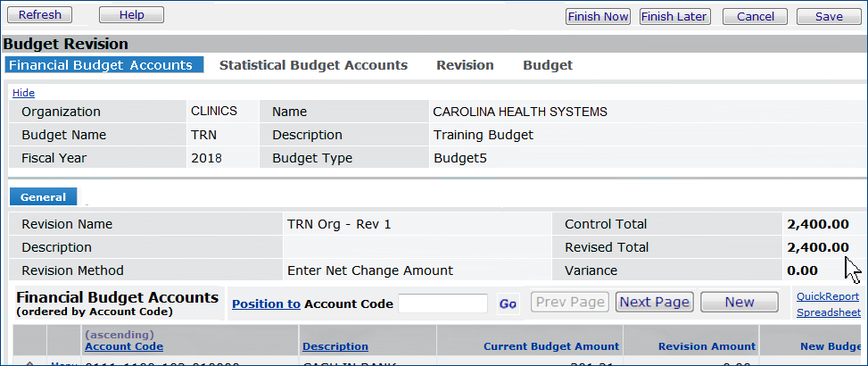Screen dimensions: 868x366
Task: Open the Help page
Action: [x=131, y=15]
